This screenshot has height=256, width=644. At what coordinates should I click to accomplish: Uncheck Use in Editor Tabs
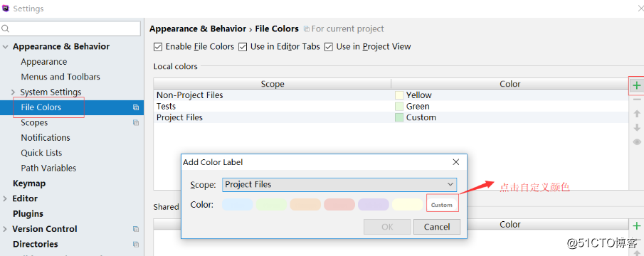tap(243, 47)
